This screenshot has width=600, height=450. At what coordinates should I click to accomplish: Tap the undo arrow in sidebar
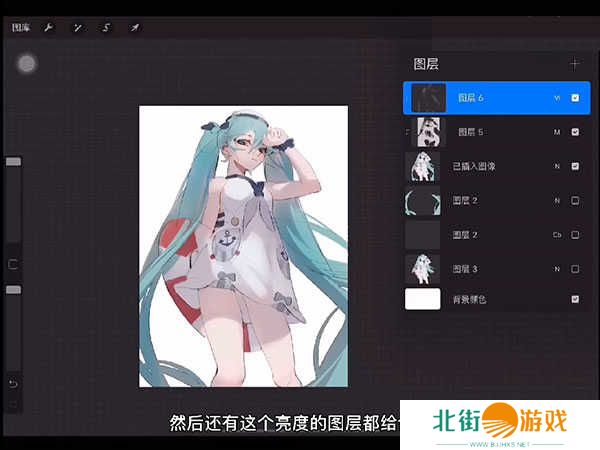pos(13,383)
